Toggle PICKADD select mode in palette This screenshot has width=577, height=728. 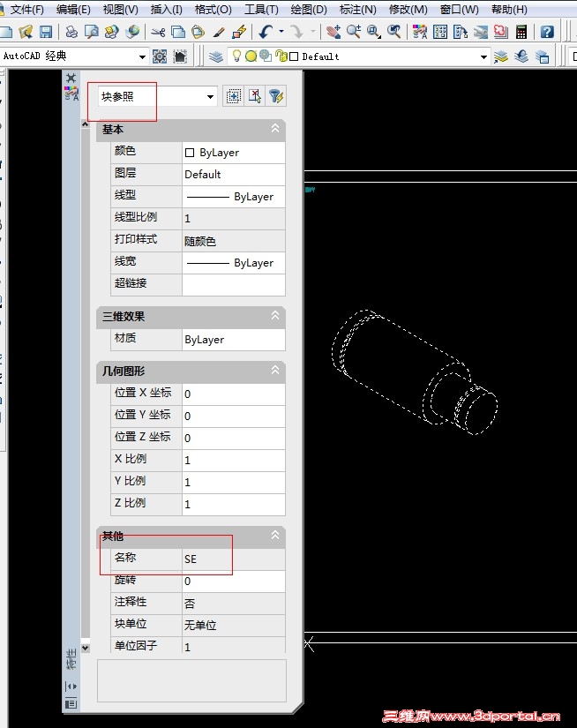tap(234, 96)
